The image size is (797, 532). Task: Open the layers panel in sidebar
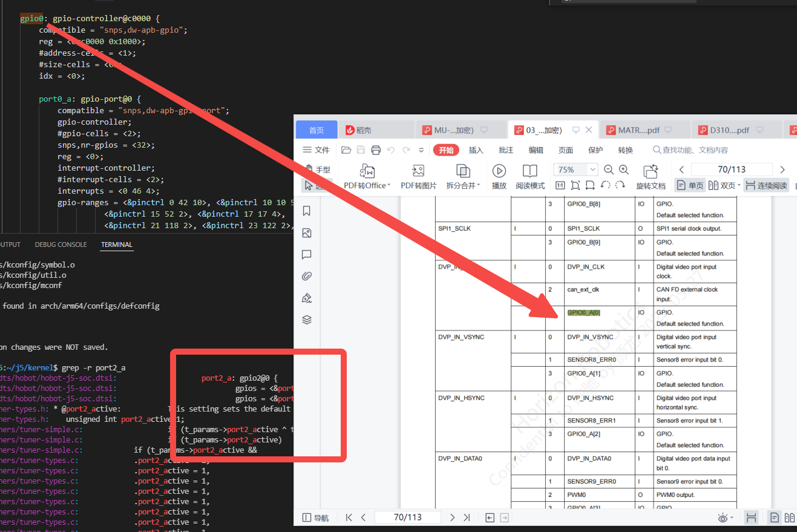(x=307, y=320)
